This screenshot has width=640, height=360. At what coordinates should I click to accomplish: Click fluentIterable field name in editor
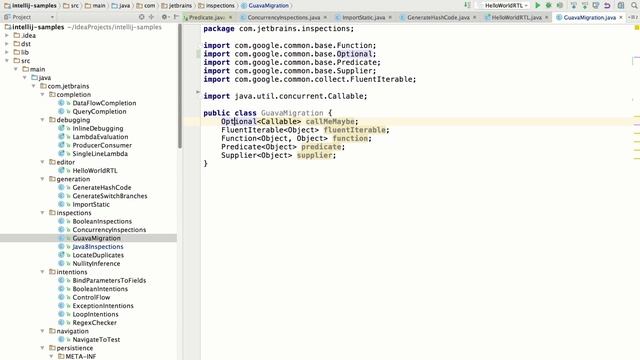coord(355,130)
